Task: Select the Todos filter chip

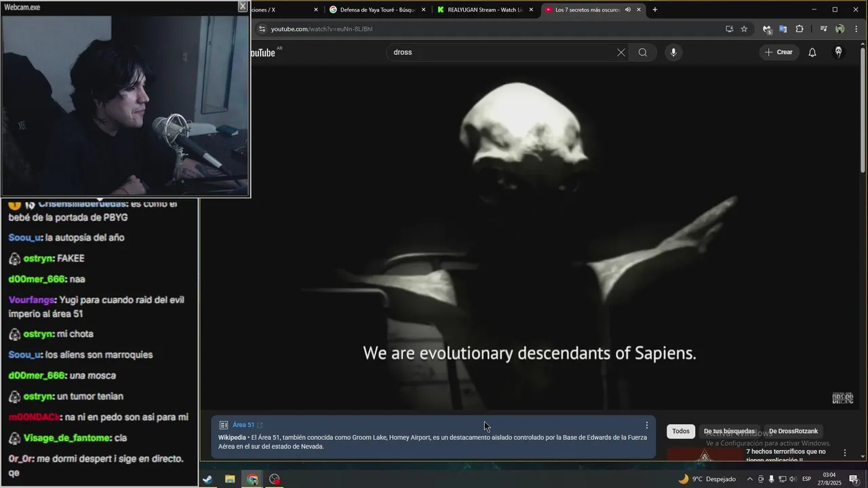Action: coord(681,431)
